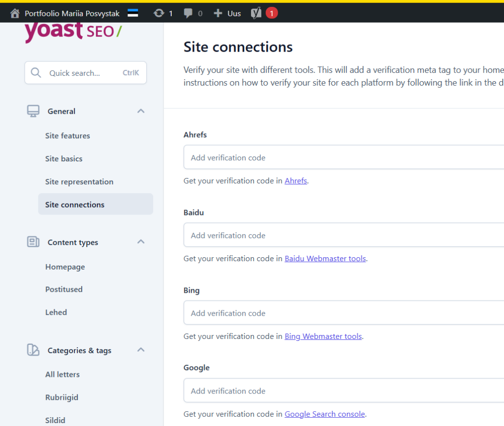
Task: Open the Google Search console link
Action: pos(325,414)
